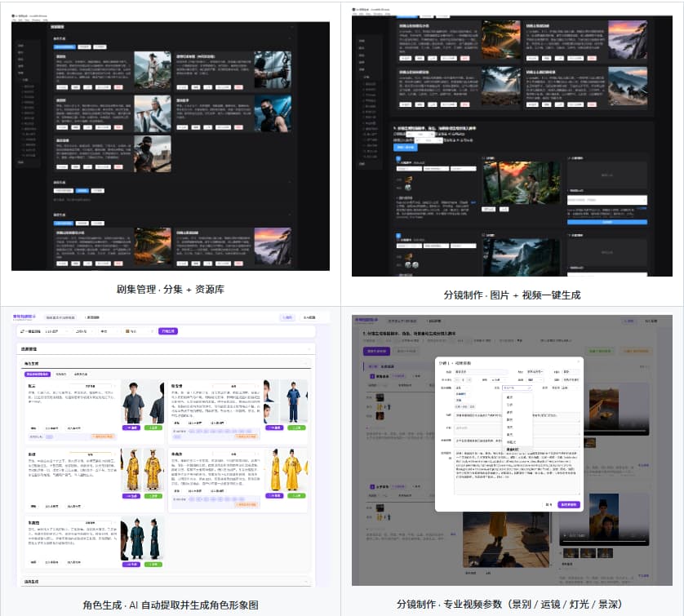Open the third dropdown in the first storyboard row
Viewport: 684px width, 616px height.
(x=464, y=169)
